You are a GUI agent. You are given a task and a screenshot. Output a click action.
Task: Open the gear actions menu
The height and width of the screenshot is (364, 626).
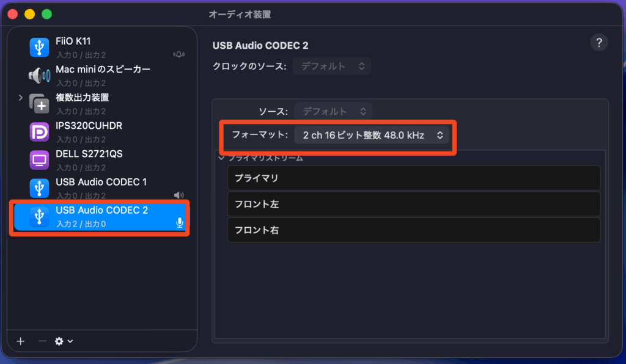pyautogui.click(x=64, y=341)
